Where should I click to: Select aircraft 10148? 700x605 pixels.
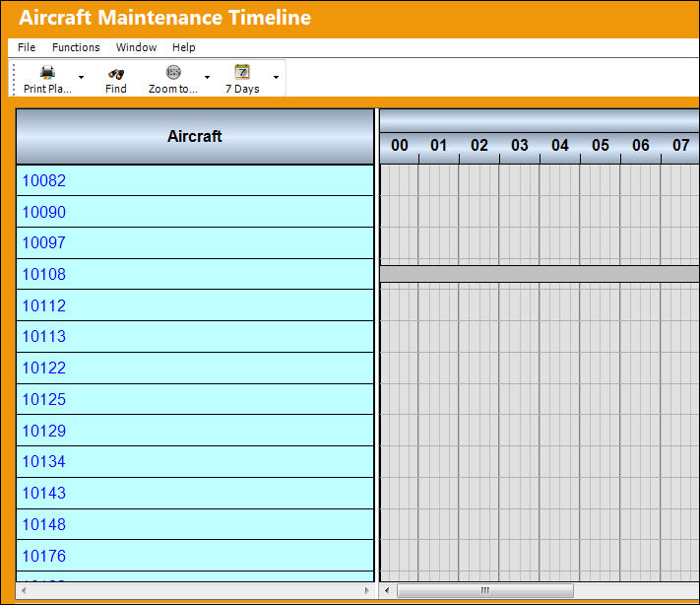195,524
